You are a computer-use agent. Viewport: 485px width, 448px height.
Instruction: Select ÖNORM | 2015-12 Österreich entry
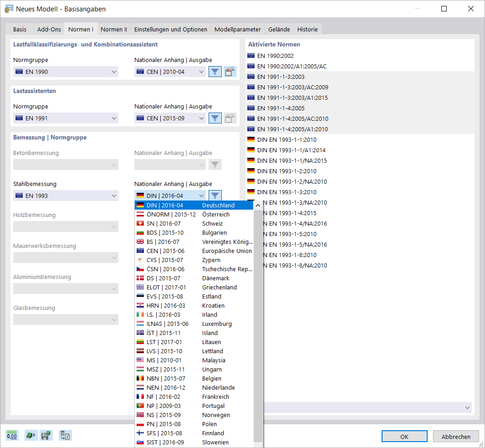tap(194, 215)
